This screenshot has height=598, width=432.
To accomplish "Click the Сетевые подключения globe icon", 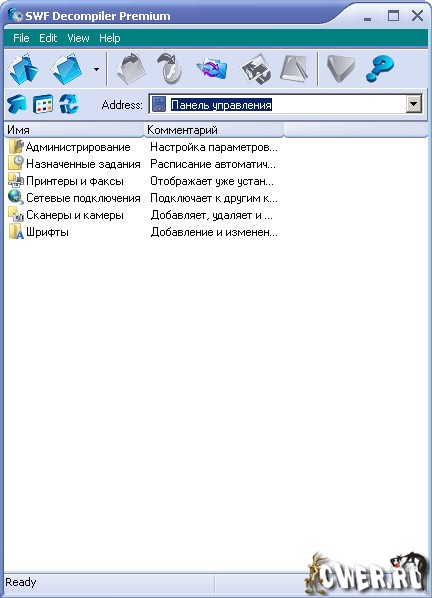I will [16, 198].
